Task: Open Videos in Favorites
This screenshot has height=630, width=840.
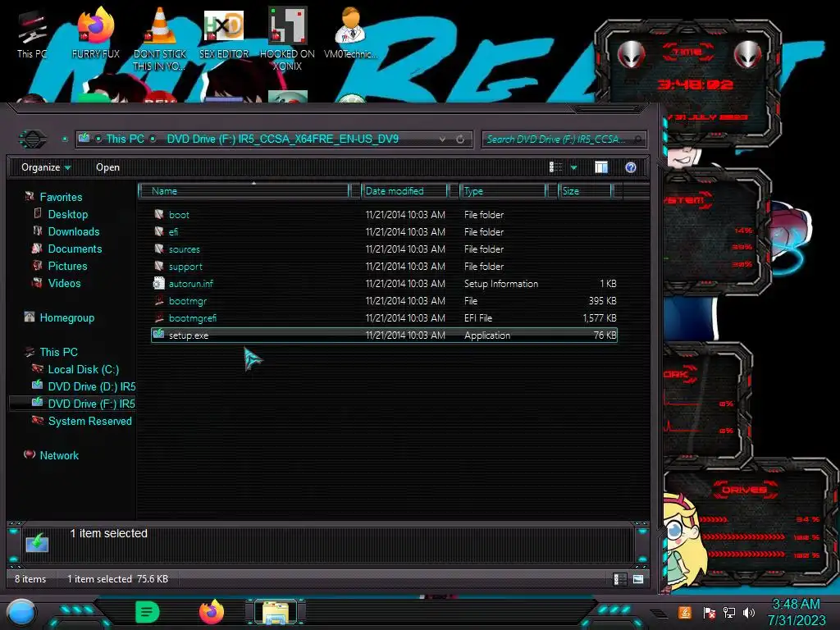Action: (x=64, y=283)
